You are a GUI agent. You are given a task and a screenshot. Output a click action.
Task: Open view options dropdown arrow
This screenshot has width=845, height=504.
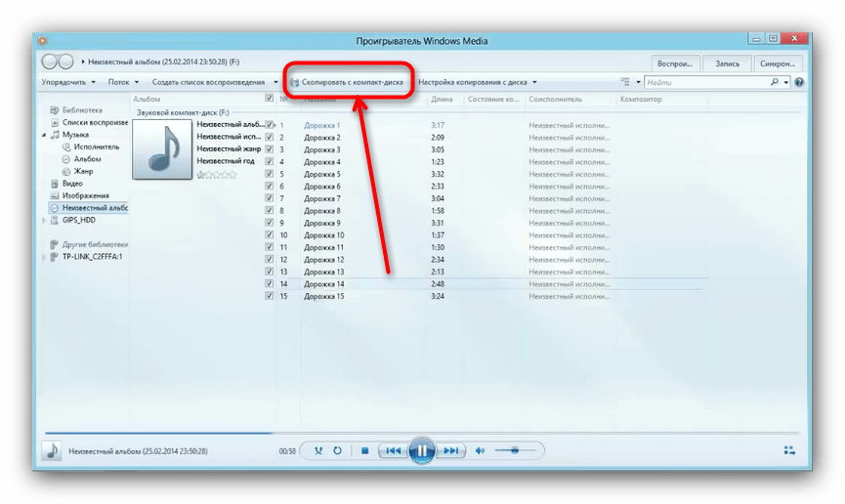[638, 82]
